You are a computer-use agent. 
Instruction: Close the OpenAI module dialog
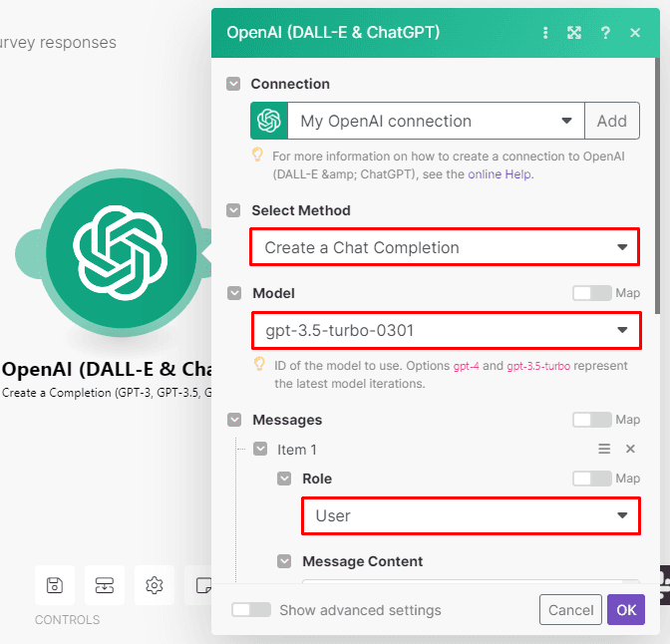click(635, 33)
